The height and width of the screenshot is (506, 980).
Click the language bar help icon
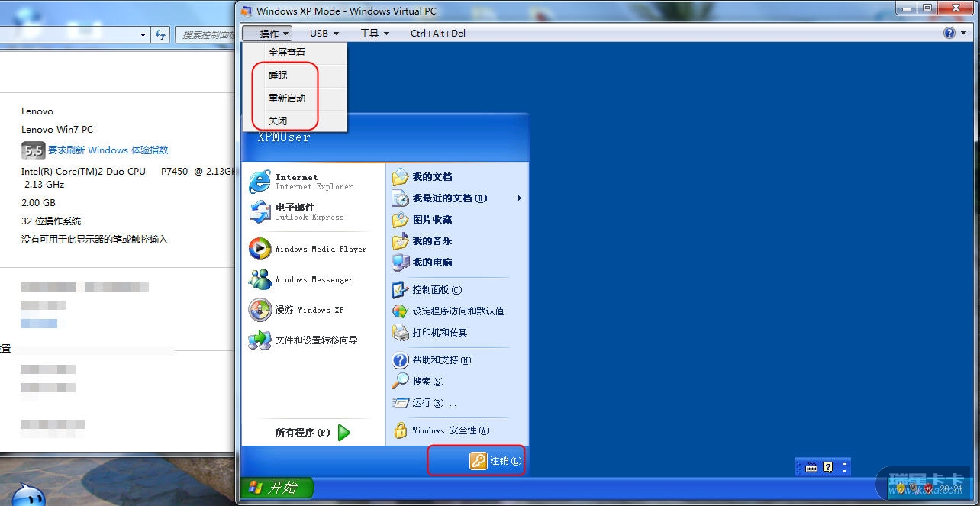point(827,467)
